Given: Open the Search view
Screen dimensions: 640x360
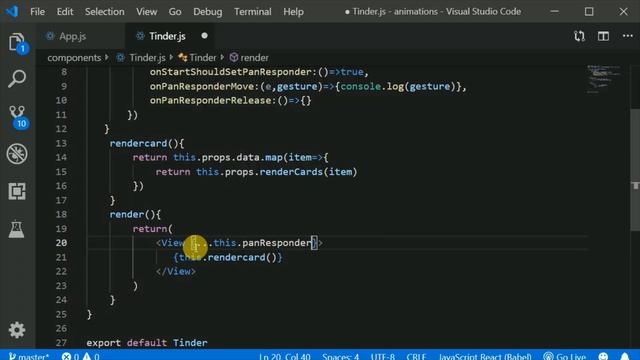Looking at the screenshot, I should coord(17,78).
